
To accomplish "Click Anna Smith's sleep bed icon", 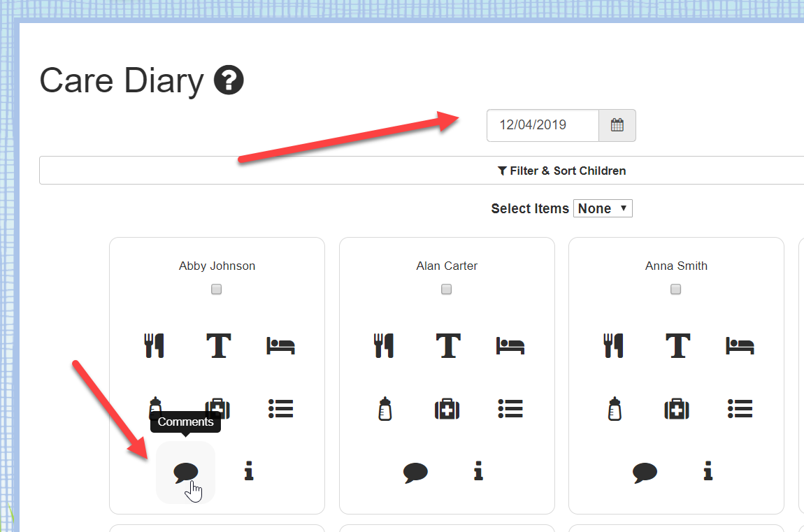I will tap(740, 346).
